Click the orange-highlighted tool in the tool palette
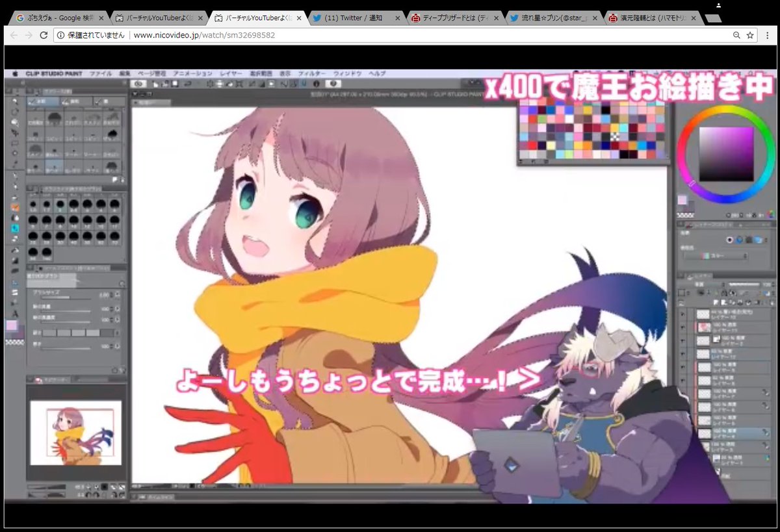This screenshot has height=532, width=780. tap(14, 207)
